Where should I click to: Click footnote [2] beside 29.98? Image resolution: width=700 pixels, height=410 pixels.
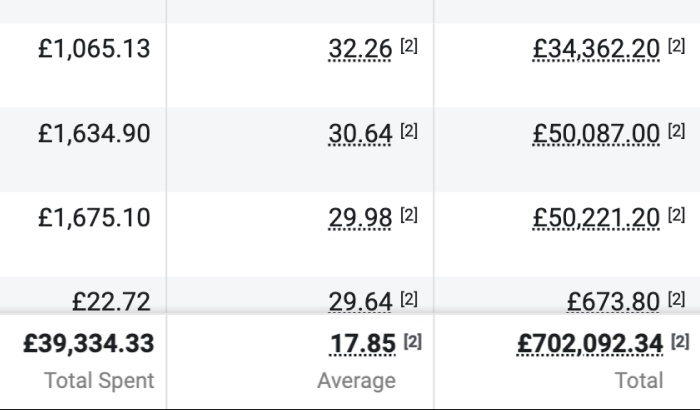(409, 214)
